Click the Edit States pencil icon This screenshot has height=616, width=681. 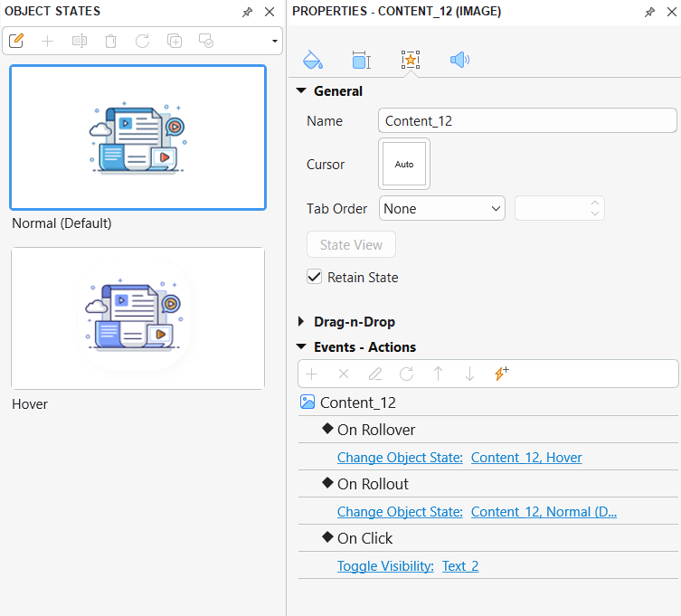16,41
